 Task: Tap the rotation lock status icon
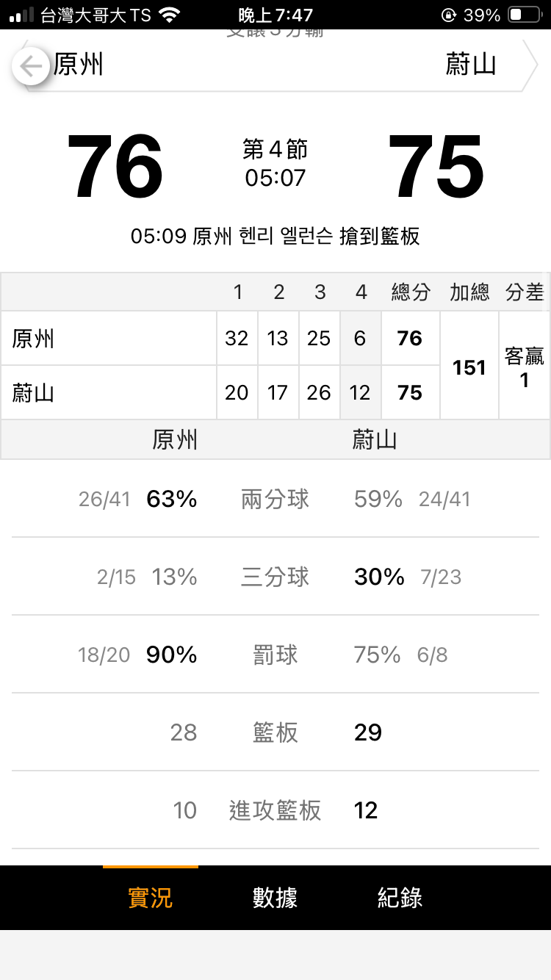pyautogui.click(x=448, y=15)
